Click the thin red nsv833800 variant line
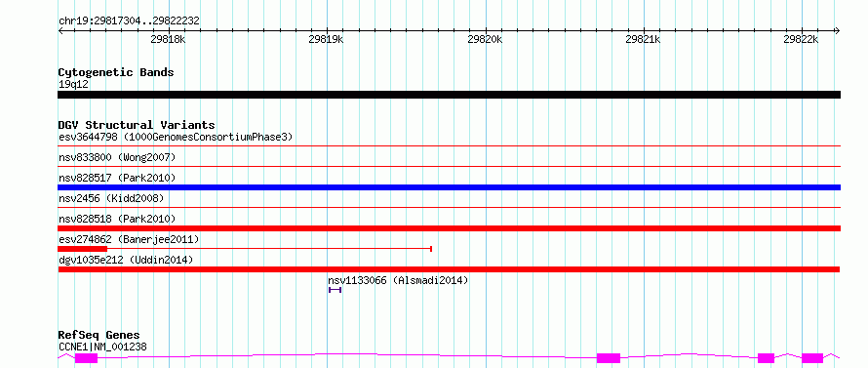The width and height of the screenshot is (868, 368). [x=449, y=167]
